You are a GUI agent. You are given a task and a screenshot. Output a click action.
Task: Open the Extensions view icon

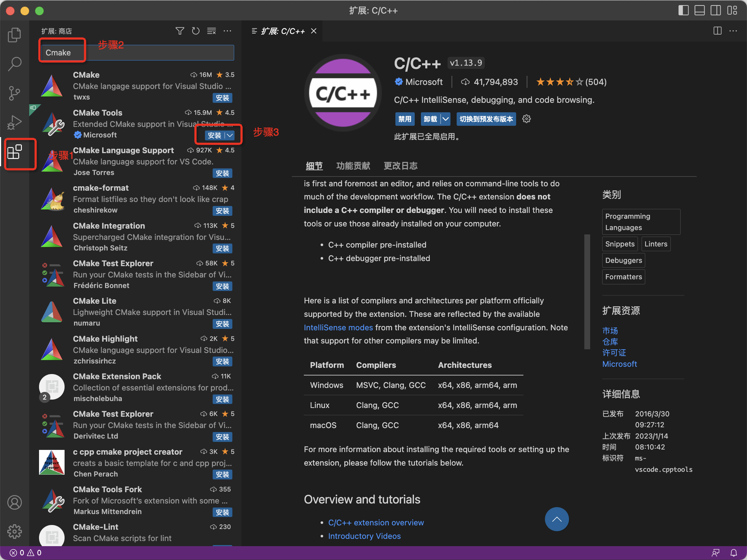[x=15, y=152]
